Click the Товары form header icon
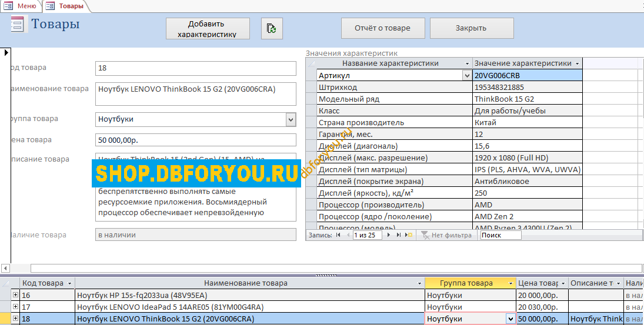The width and height of the screenshot is (644, 325). tap(18, 24)
